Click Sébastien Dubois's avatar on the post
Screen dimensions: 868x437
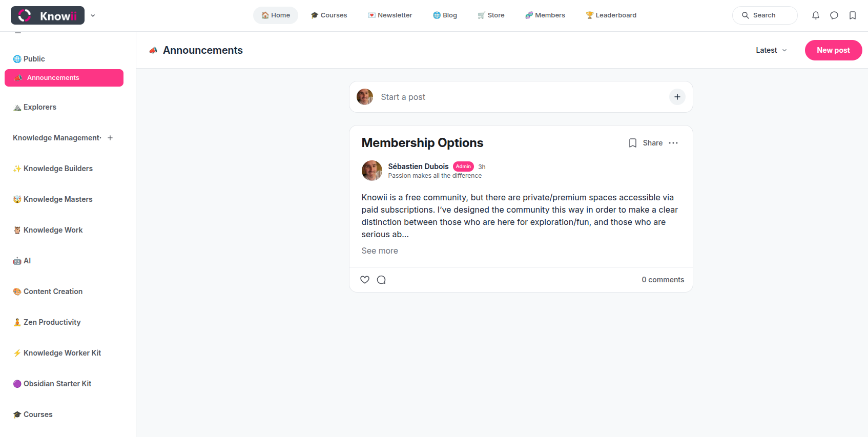pos(372,171)
